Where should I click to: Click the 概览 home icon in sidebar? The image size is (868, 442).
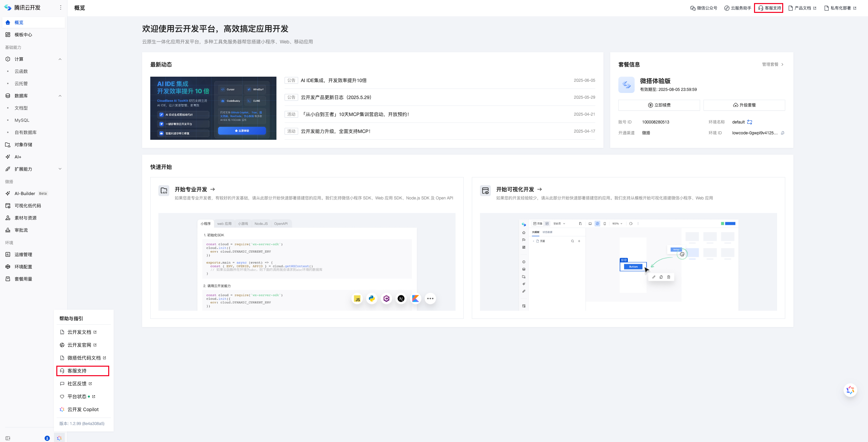8,22
